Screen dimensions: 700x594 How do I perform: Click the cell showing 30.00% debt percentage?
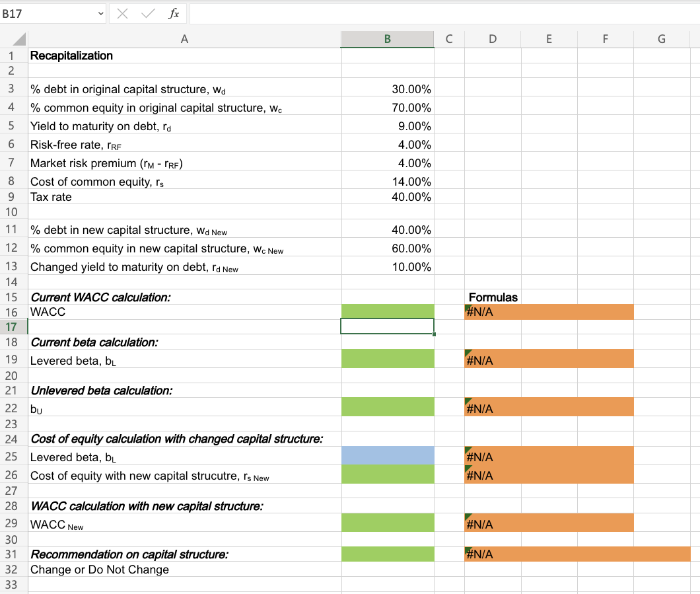[387, 89]
